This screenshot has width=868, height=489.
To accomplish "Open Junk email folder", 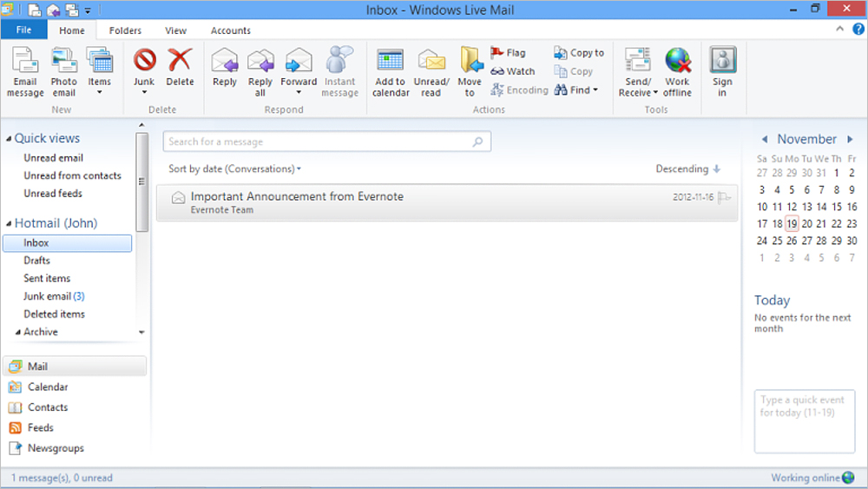I will [x=54, y=296].
